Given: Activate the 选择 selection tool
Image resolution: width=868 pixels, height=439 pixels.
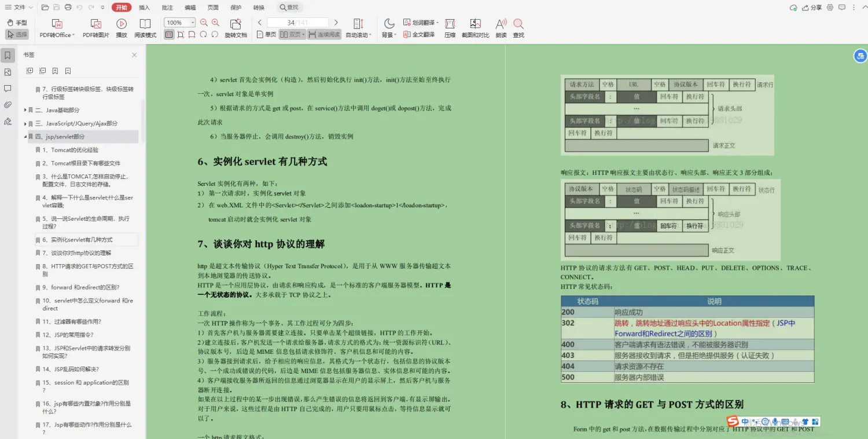Looking at the screenshot, I should (17, 35).
